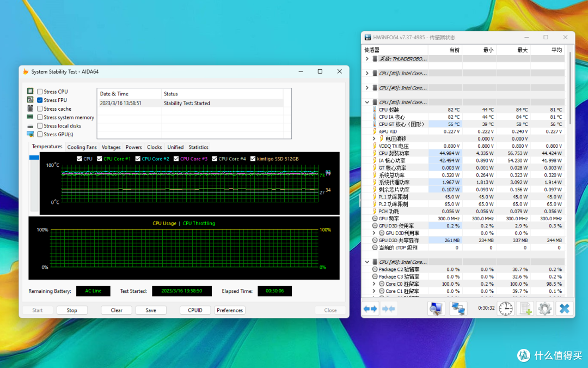Expand the Core C0 驻留率 sub-item
This screenshot has height=368, width=588.
click(x=374, y=284)
